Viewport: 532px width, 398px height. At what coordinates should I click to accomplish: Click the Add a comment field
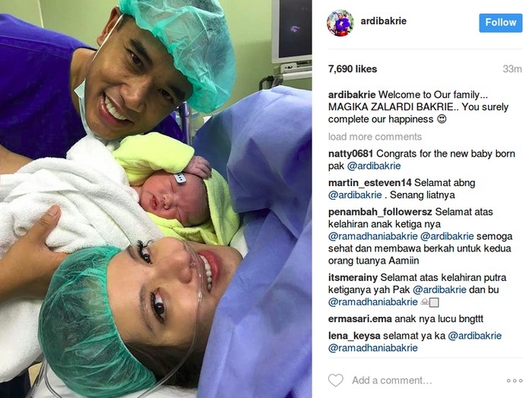click(392, 381)
